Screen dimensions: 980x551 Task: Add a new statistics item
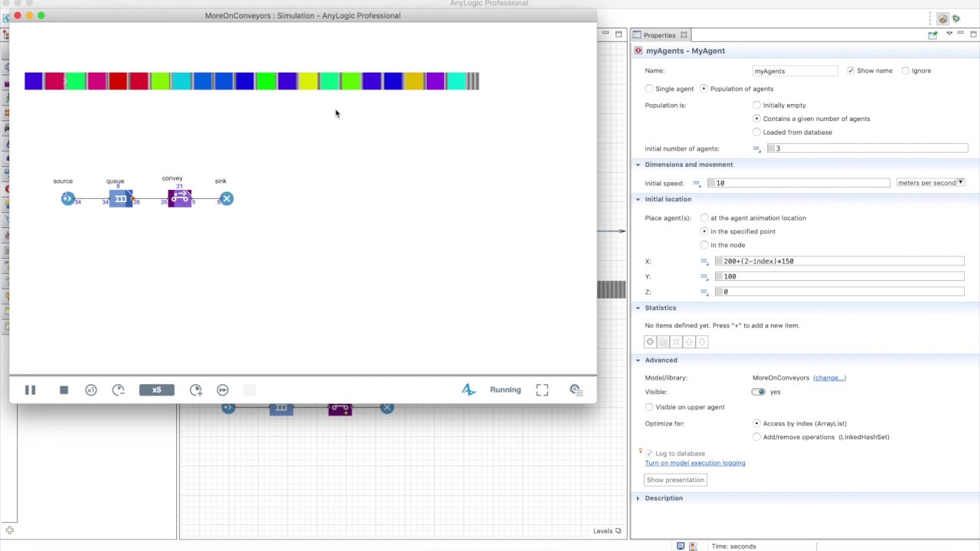click(x=650, y=342)
